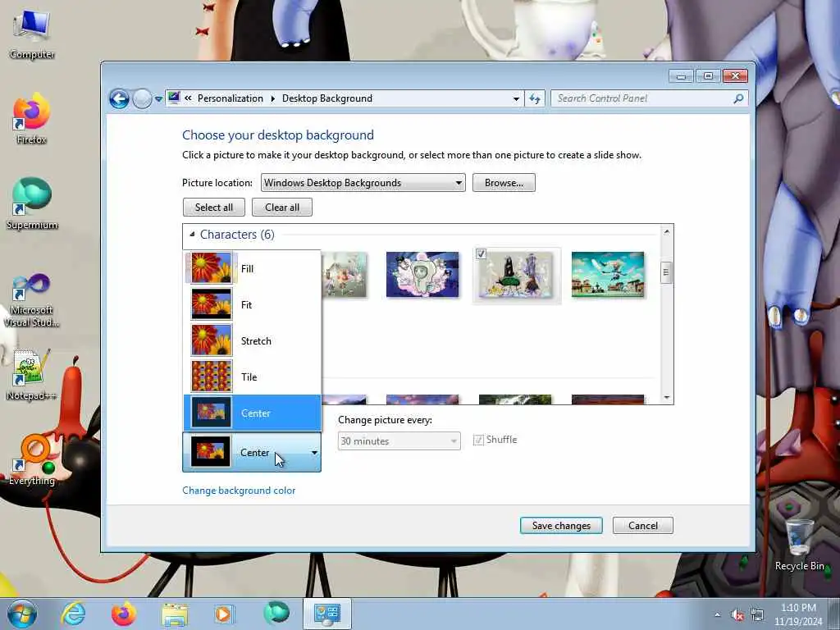Image resolution: width=840 pixels, height=630 pixels.
Task: Uncheck the selected character wallpaper checkbox
Action: pyautogui.click(x=481, y=254)
